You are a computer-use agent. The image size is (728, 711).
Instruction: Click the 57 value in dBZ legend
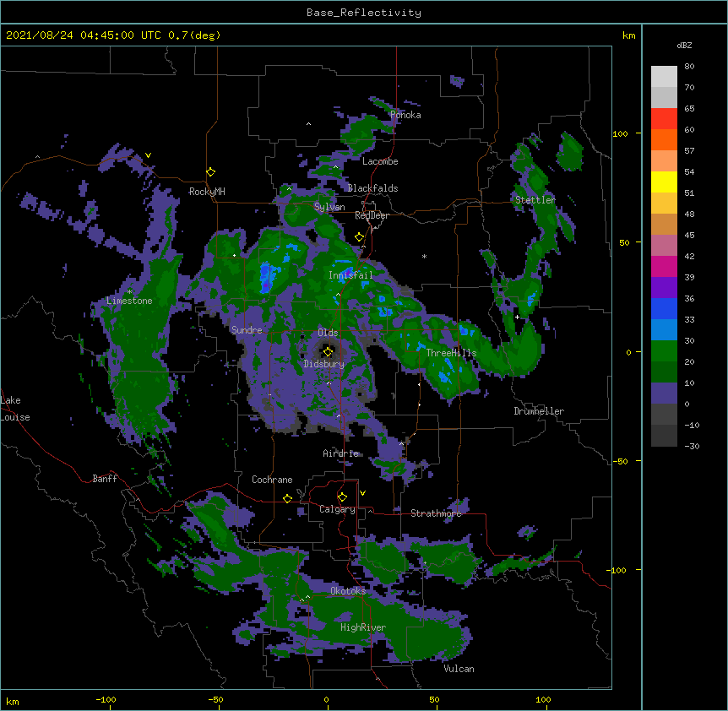(689, 151)
